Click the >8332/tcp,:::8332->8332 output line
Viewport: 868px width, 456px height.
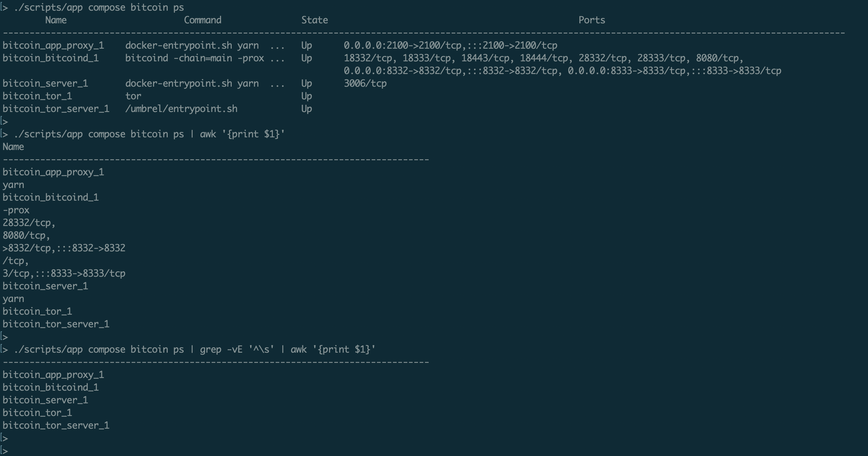pos(64,248)
